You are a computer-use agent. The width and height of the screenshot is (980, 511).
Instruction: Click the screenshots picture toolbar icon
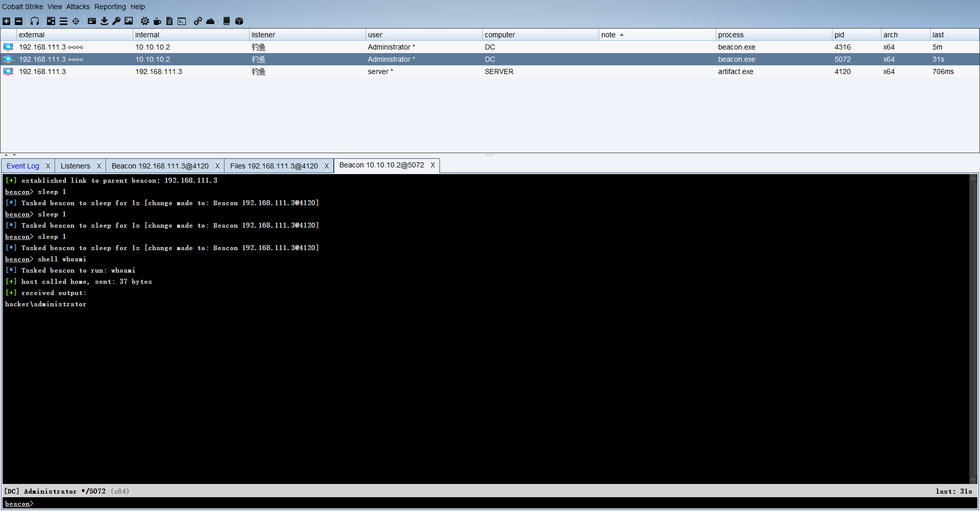(x=129, y=21)
